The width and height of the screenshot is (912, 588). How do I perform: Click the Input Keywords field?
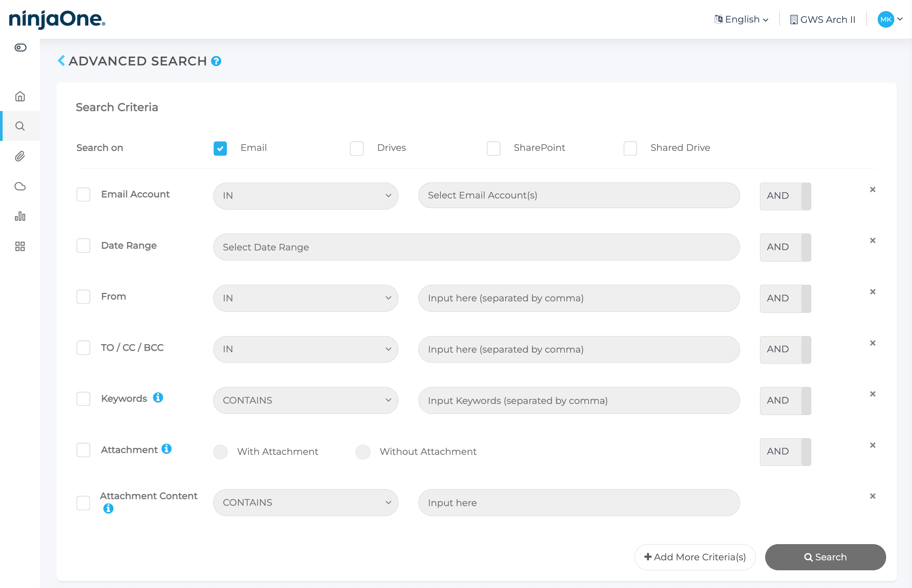click(579, 401)
